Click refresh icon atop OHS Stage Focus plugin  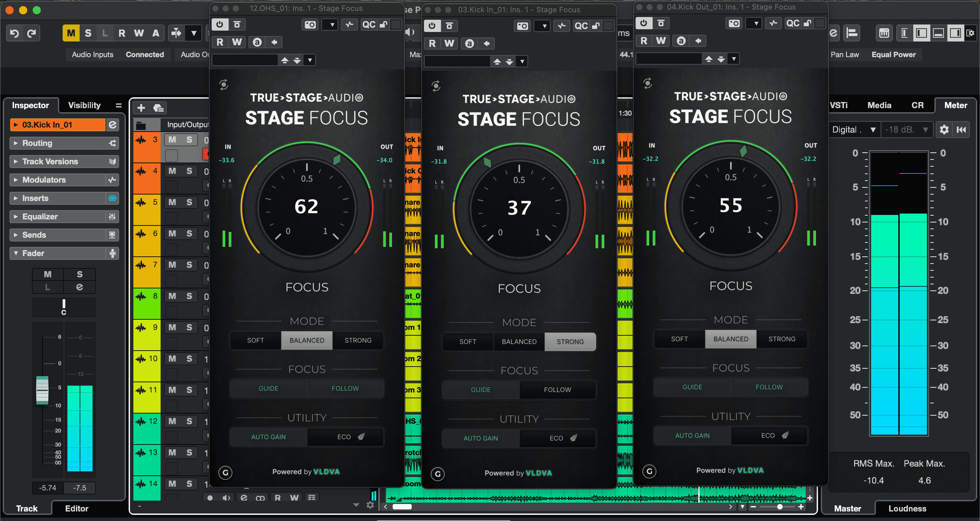[224, 84]
